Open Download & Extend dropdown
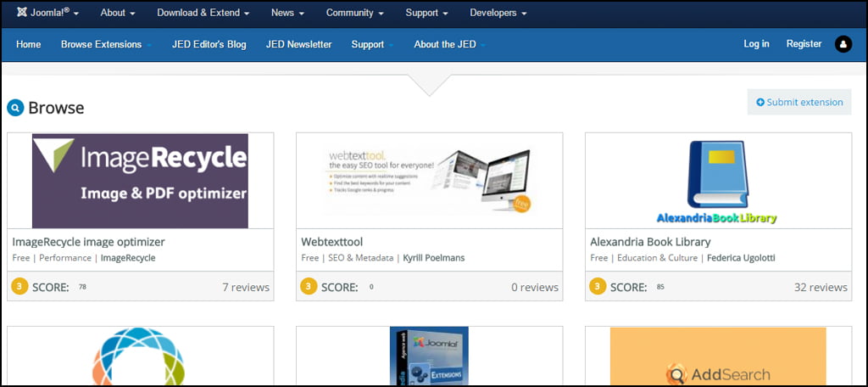The image size is (868, 387). click(203, 13)
